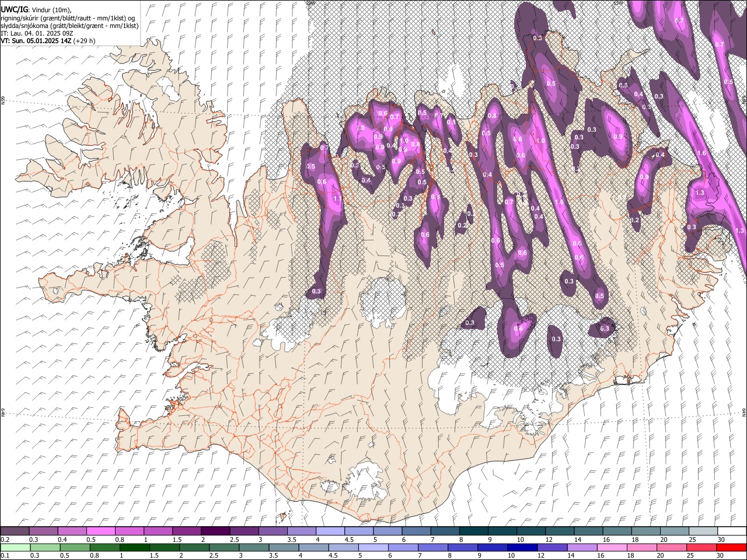Click the "IT: Lau. 04. 01. 2025 09Z" line

37,33
